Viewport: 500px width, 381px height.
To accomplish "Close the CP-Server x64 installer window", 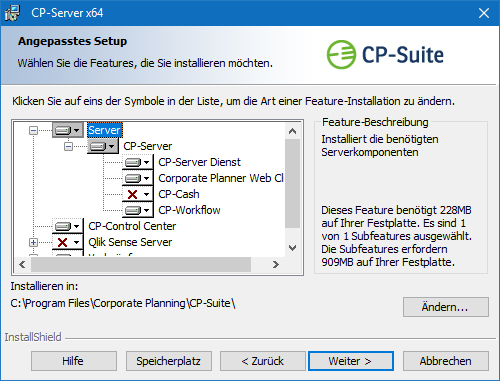I will [484, 13].
